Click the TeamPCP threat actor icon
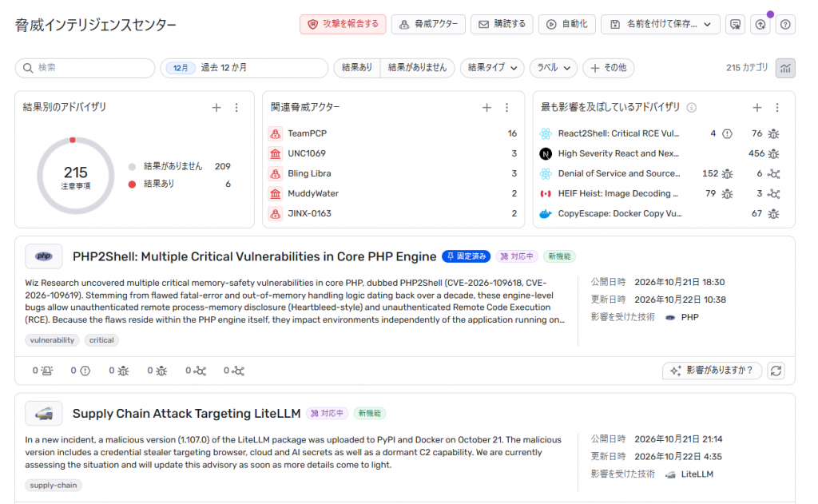Image resolution: width=818 pixels, height=504 pixels. 275,133
